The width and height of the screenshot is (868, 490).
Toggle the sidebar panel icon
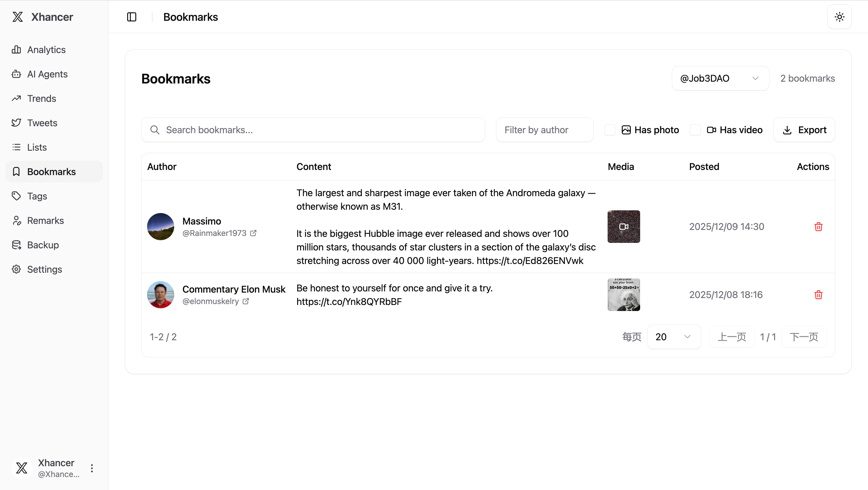[131, 17]
